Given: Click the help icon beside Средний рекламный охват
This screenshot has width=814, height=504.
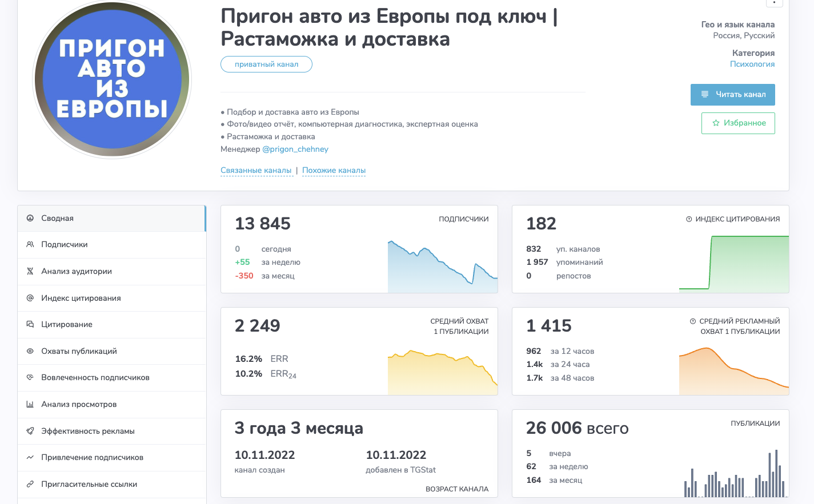Looking at the screenshot, I should 693,321.
